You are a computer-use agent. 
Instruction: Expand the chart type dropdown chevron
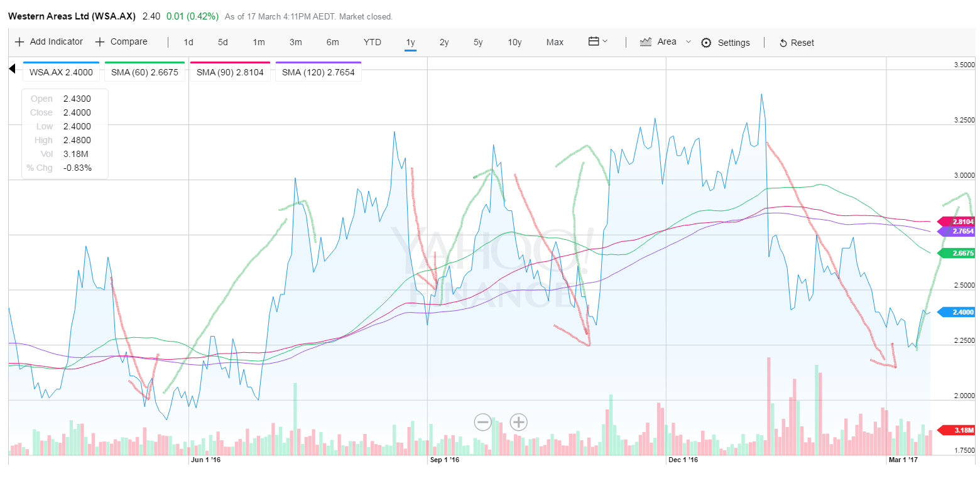[688, 42]
